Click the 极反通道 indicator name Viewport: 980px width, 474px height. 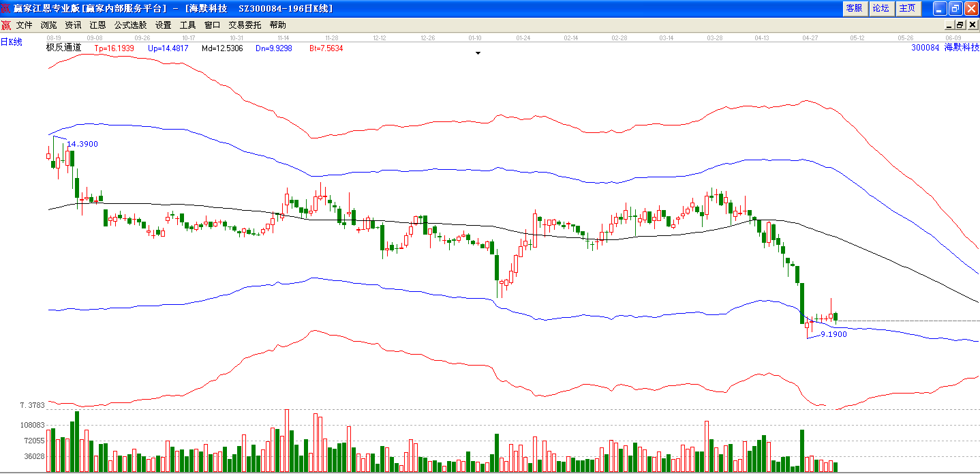63,48
